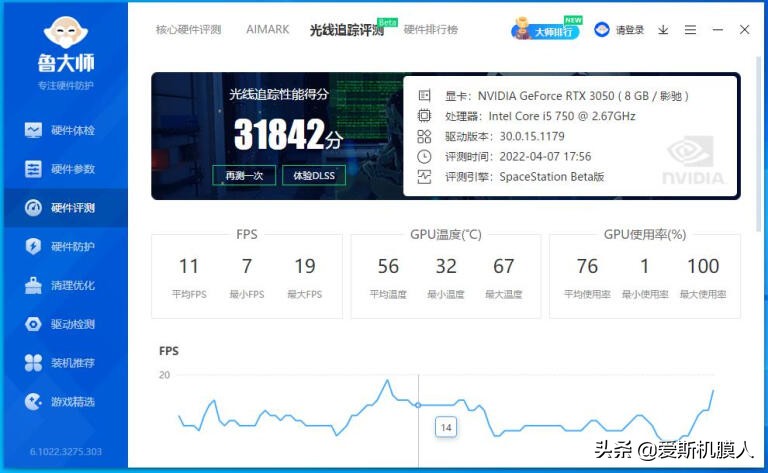Open 硬件防护 shield icon
Screen dimensions: 768x473
pyautogui.click(x=33, y=246)
